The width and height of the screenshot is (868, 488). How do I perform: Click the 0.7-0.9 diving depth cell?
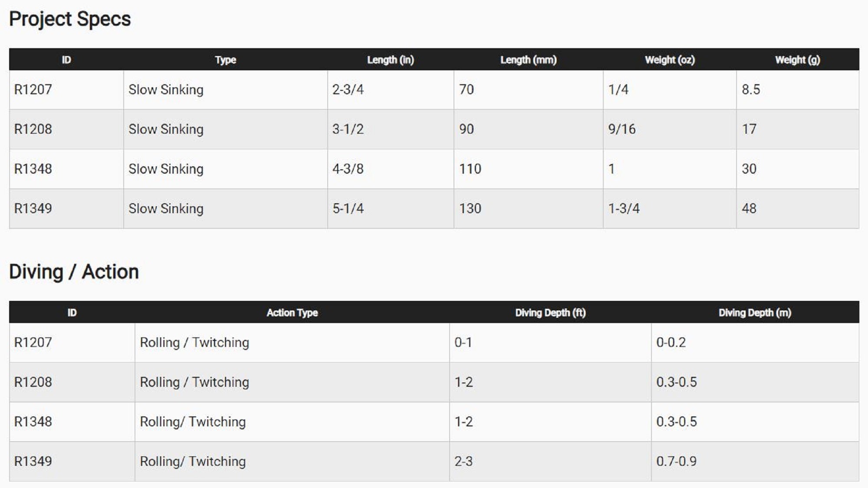click(x=676, y=461)
